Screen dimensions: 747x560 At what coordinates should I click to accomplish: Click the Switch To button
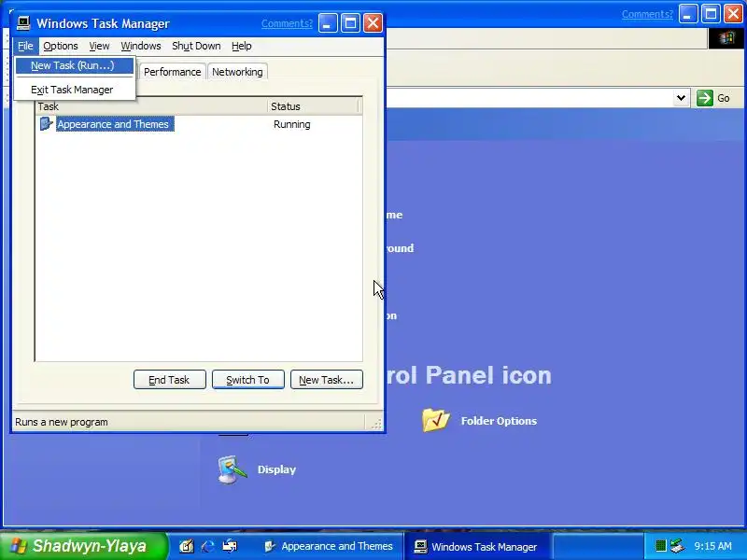247,380
